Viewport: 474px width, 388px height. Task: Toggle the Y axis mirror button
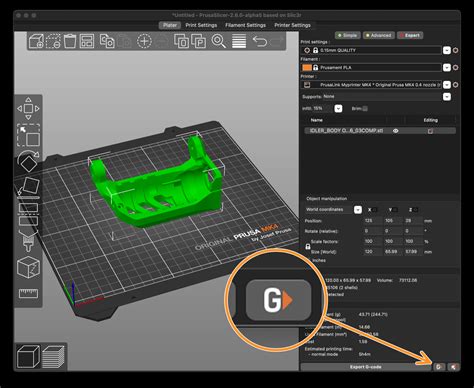point(395,210)
